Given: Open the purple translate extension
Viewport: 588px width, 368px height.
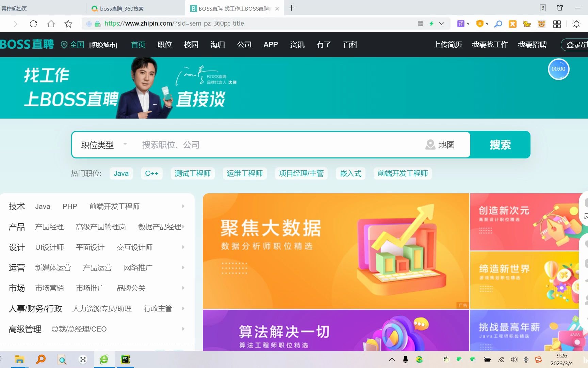Looking at the screenshot, I should tap(461, 24).
